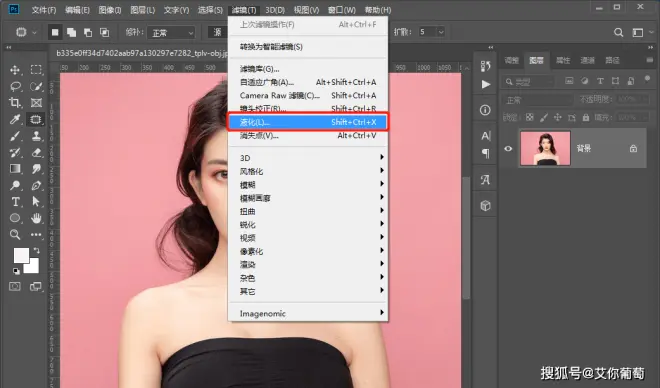Select the Smudge tool
The height and width of the screenshot is (388, 660).
[36, 169]
